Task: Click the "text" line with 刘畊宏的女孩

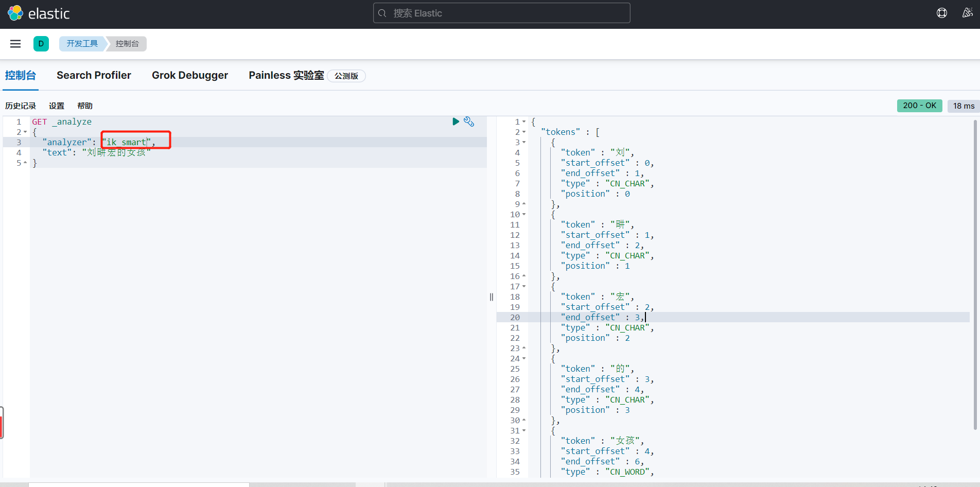Action: (97, 152)
